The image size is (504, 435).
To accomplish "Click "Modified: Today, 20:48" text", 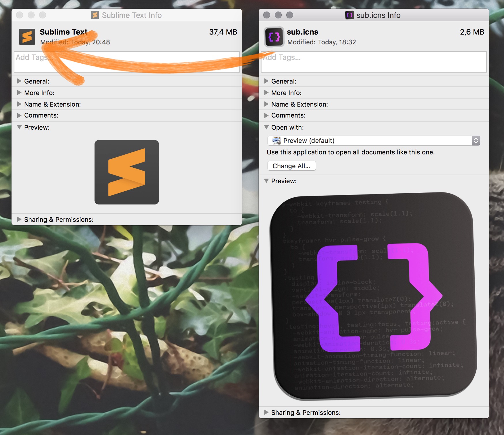I will click(x=75, y=42).
